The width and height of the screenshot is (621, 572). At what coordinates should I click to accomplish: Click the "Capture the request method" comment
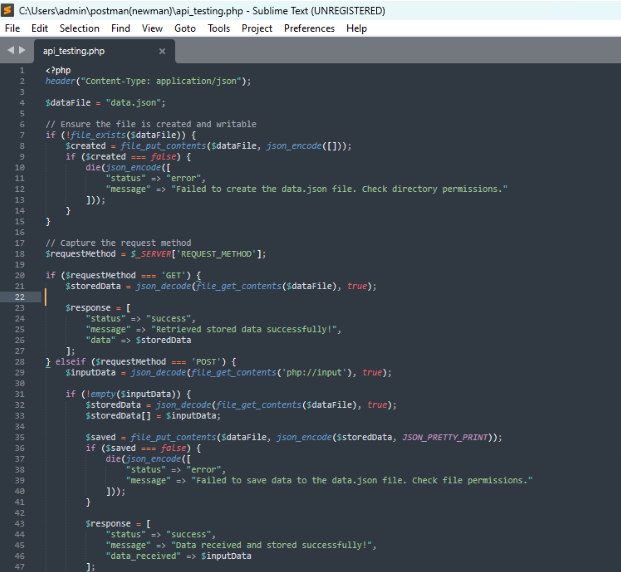[130, 243]
